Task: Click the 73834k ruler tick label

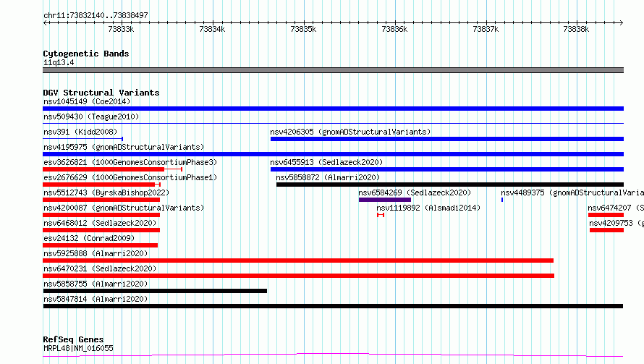Action: click(212, 29)
